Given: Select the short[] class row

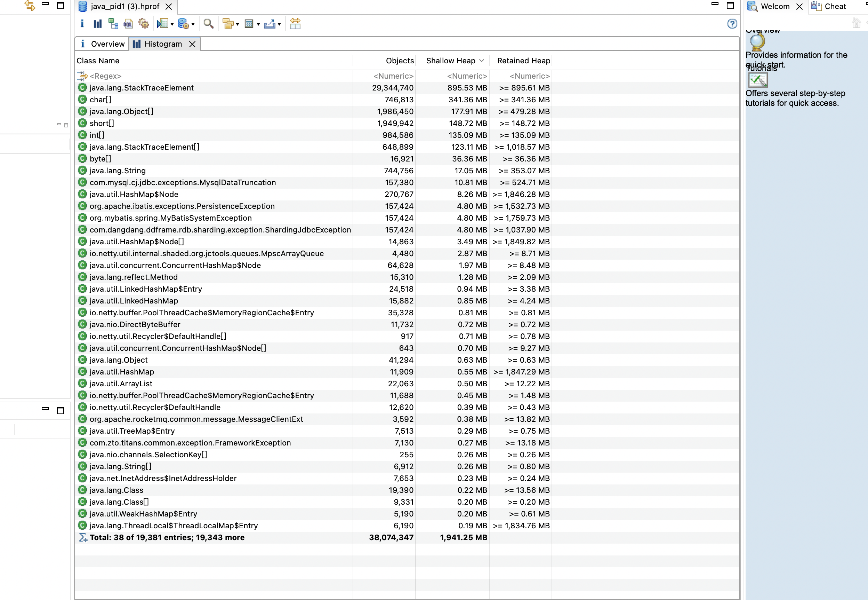Looking at the screenshot, I should point(407,123).
